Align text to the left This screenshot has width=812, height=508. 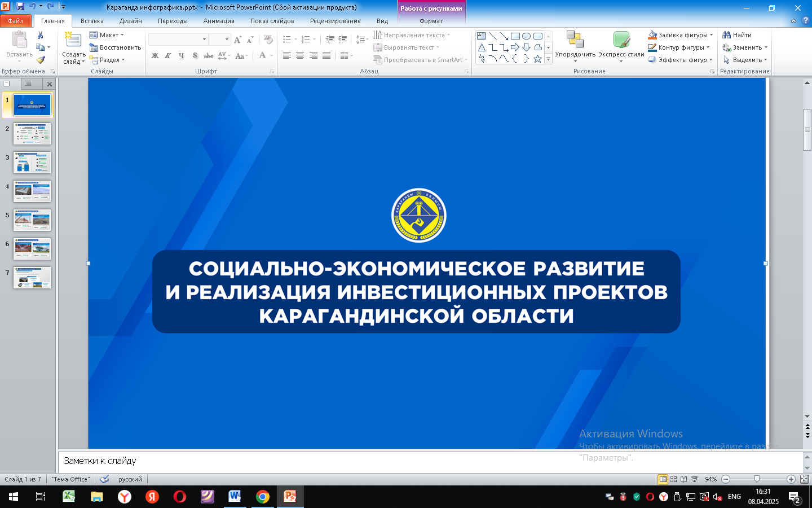(x=287, y=55)
